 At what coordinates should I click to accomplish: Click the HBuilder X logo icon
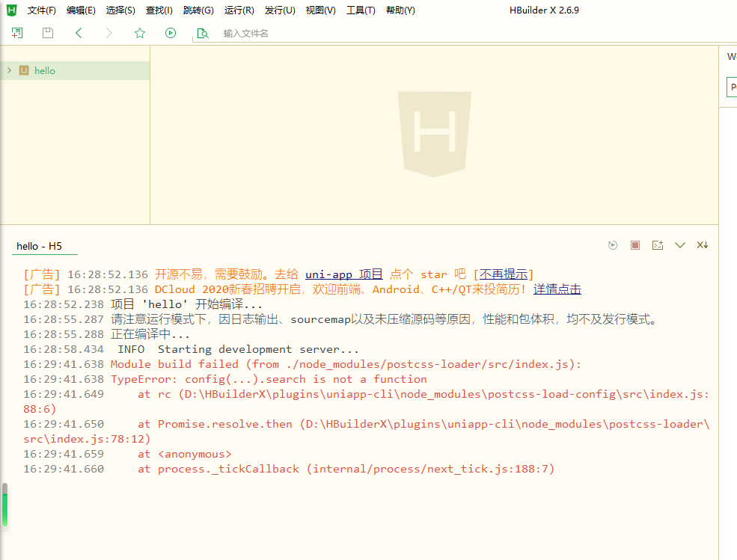click(12, 10)
